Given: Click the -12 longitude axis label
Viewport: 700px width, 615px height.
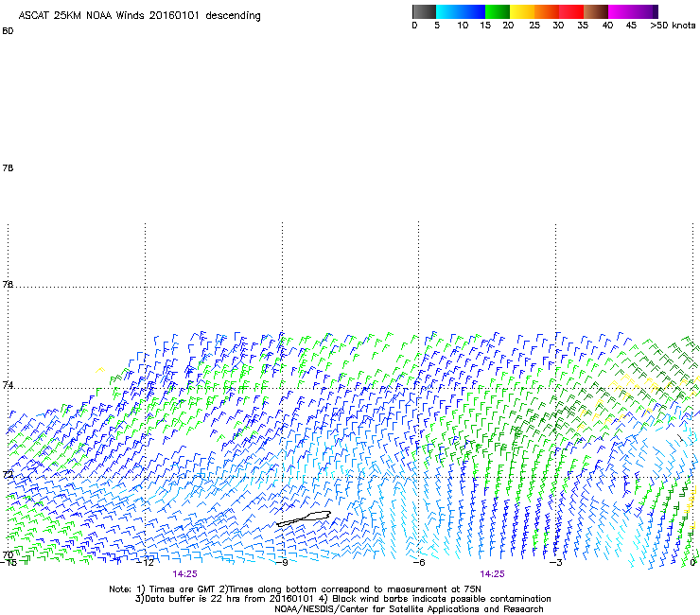Looking at the screenshot, I should pos(145,562).
